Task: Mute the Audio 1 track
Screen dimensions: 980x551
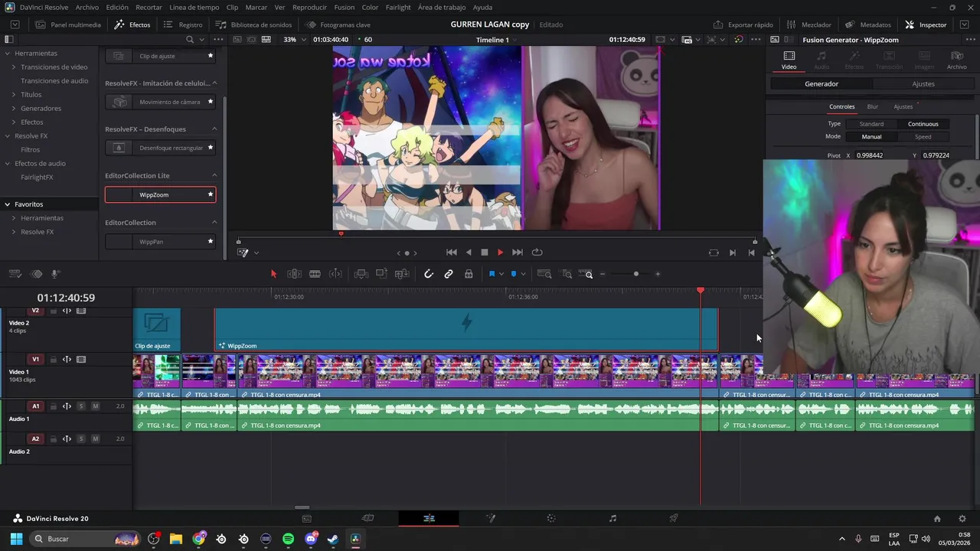Action: (x=95, y=406)
